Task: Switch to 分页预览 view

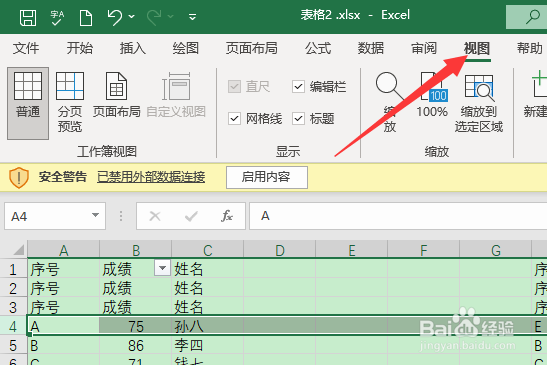Action: (70, 102)
